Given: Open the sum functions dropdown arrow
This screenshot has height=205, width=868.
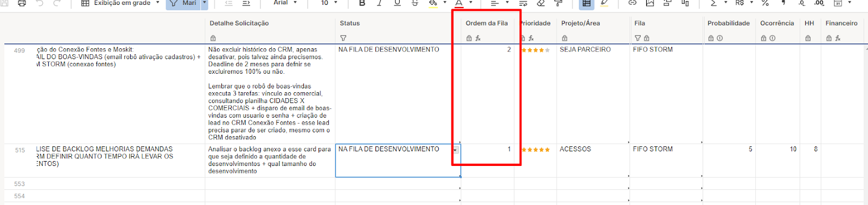Looking at the screenshot, I should 725,3.
